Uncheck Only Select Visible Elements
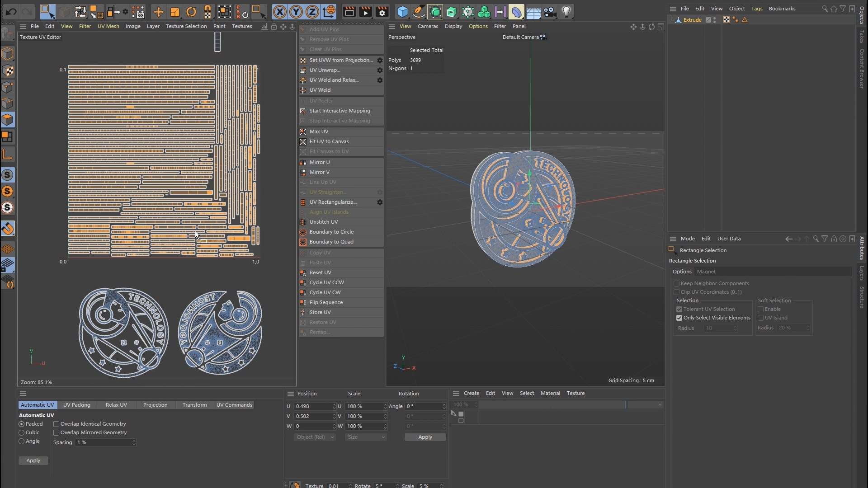Image resolution: width=868 pixels, height=488 pixels. coord(679,318)
